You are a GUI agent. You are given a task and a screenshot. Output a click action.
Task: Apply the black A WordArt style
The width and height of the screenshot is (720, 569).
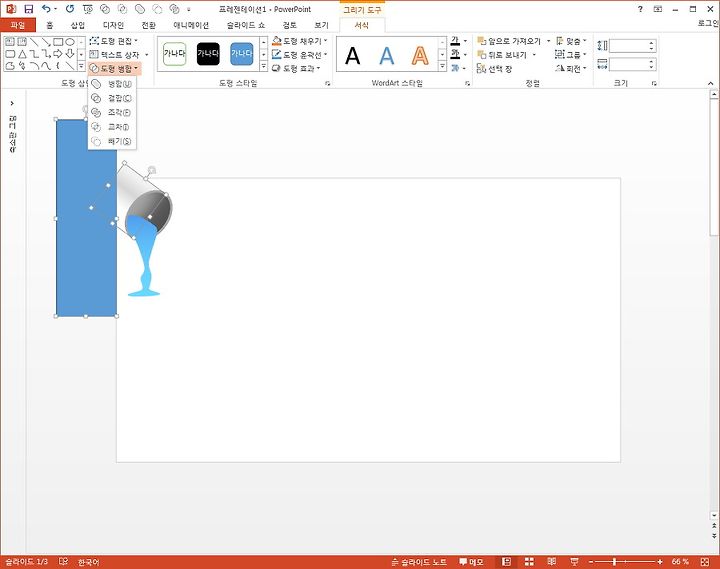pyautogui.click(x=353, y=56)
